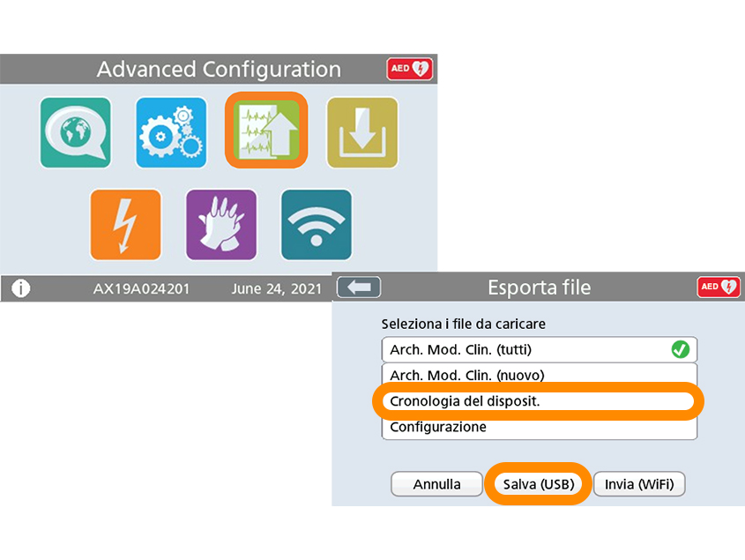745x560 pixels.
Task: Open the language settings globe icon
Action: click(x=76, y=132)
